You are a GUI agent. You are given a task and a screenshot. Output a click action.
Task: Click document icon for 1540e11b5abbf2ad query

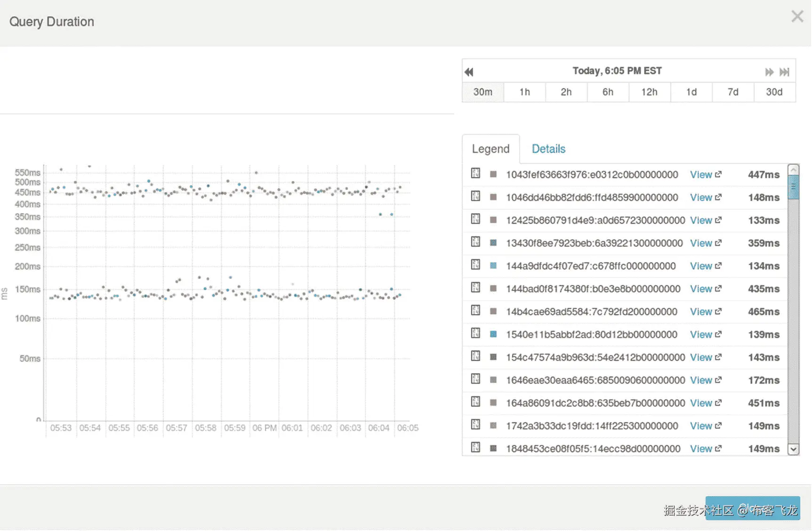point(475,334)
